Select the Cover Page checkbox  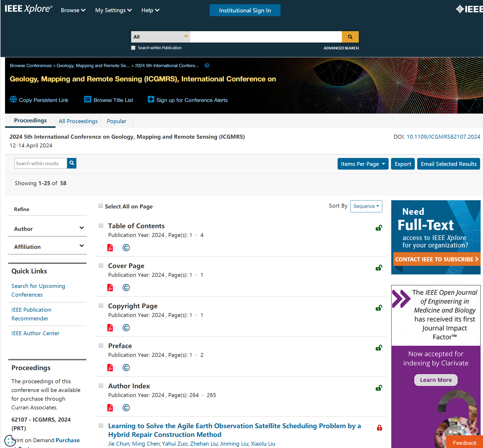coord(101,265)
